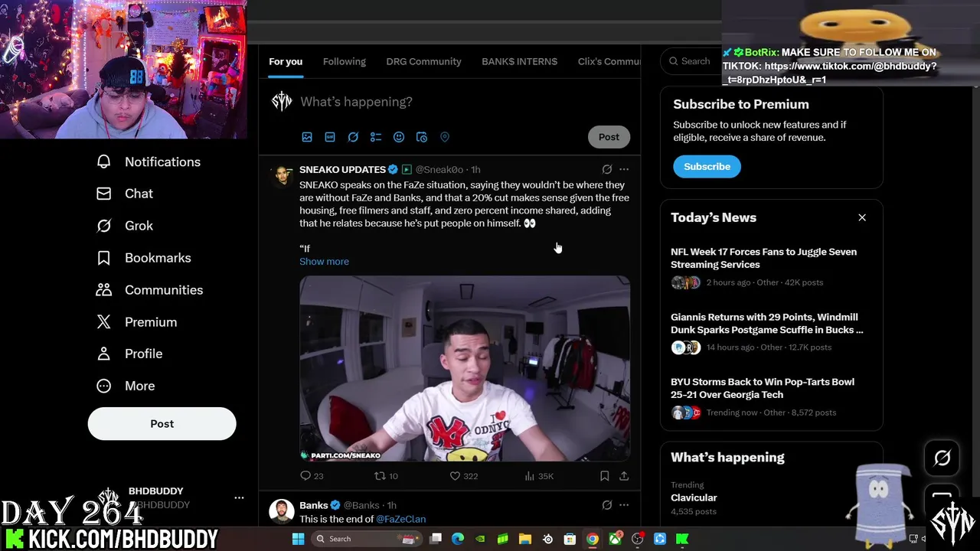980x551 pixels.
Task: View analytics of SNEAKO UPDATES post
Action: pos(539,476)
